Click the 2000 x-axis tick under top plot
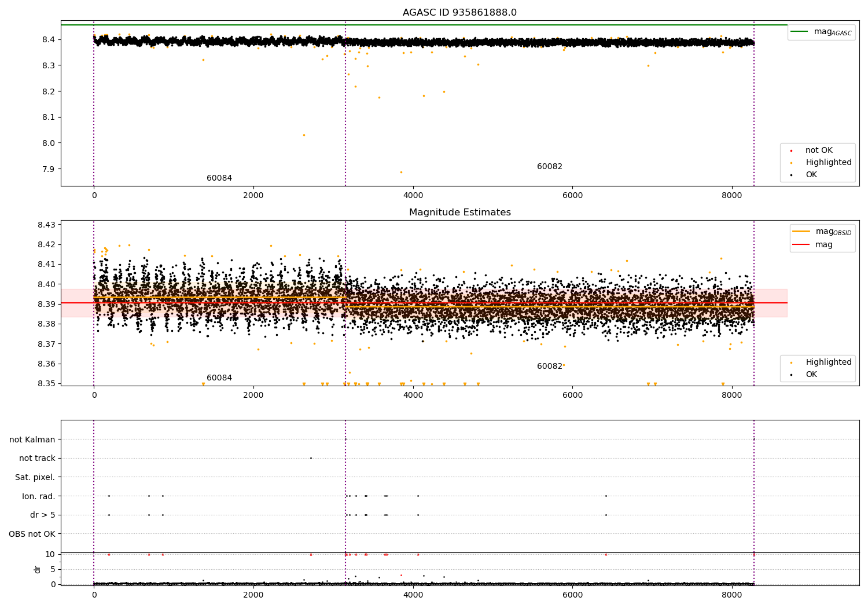The image size is (868, 608). tap(253, 196)
